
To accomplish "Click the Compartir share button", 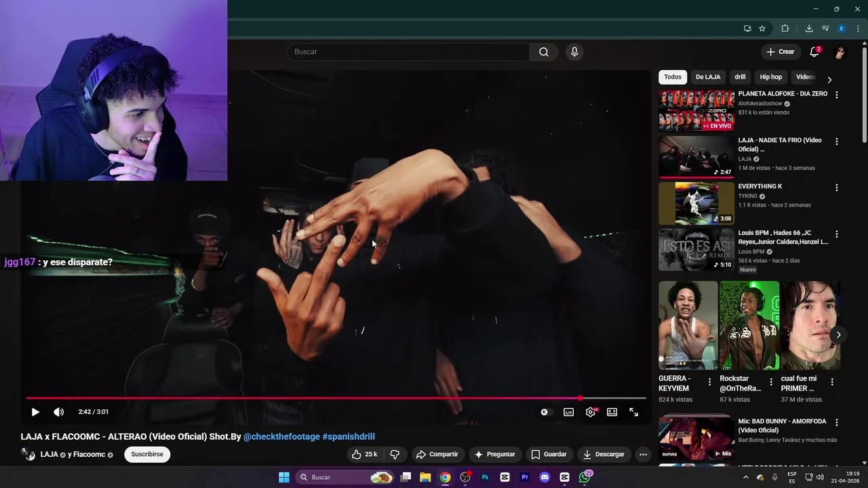I will [437, 454].
